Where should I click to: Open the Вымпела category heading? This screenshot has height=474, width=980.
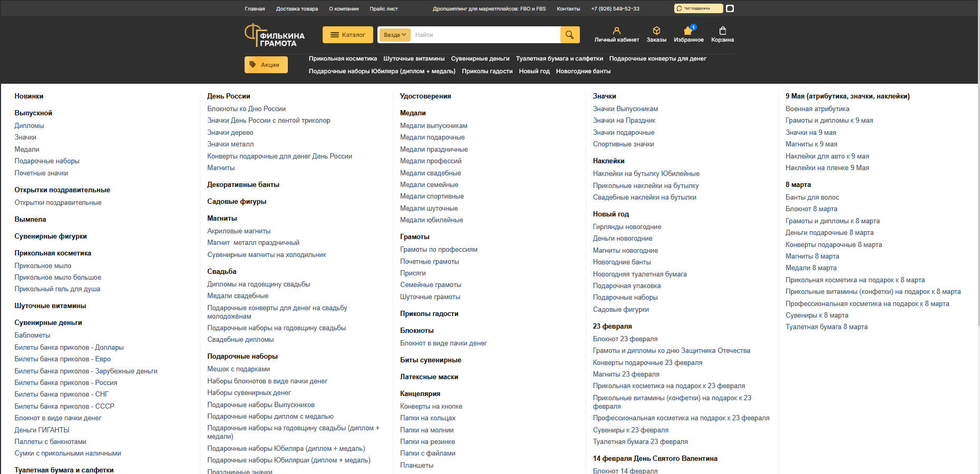click(30, 220)
